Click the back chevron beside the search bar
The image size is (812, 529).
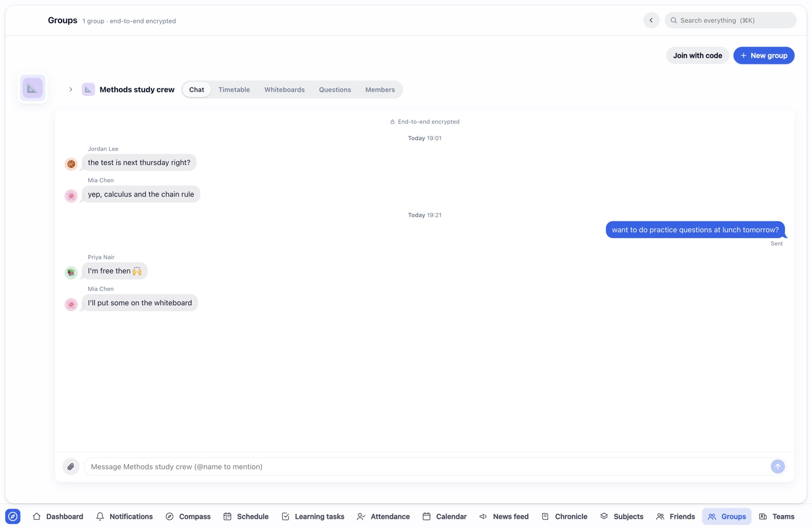pyautogui.click(x=651, y=20)
